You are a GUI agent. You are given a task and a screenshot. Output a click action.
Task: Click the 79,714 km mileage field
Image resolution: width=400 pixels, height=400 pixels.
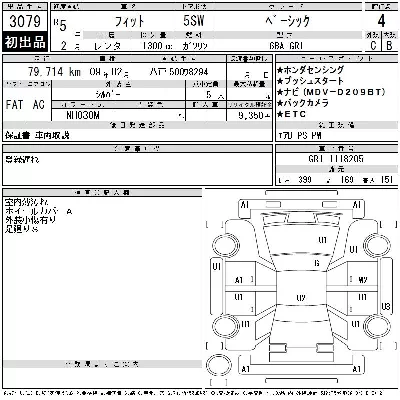pyautogui.click(x=54, y=72)
